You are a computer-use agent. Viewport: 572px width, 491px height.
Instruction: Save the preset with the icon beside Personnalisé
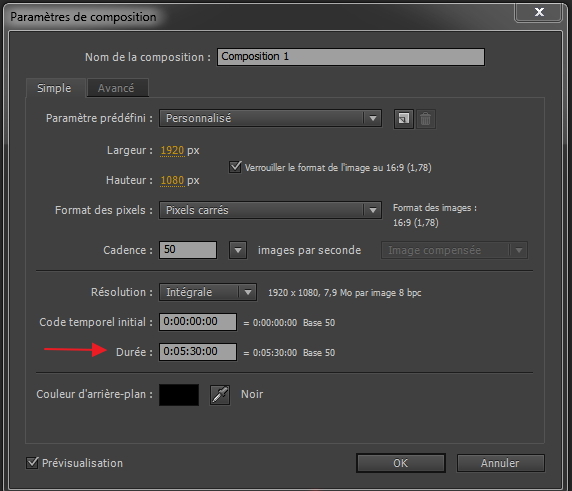[403, 119]
